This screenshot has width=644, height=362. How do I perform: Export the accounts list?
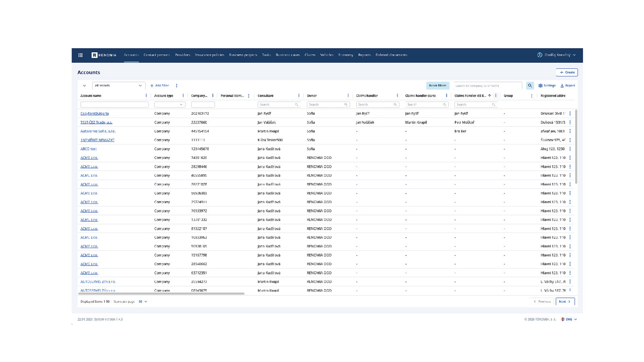[x=568, y=86]
